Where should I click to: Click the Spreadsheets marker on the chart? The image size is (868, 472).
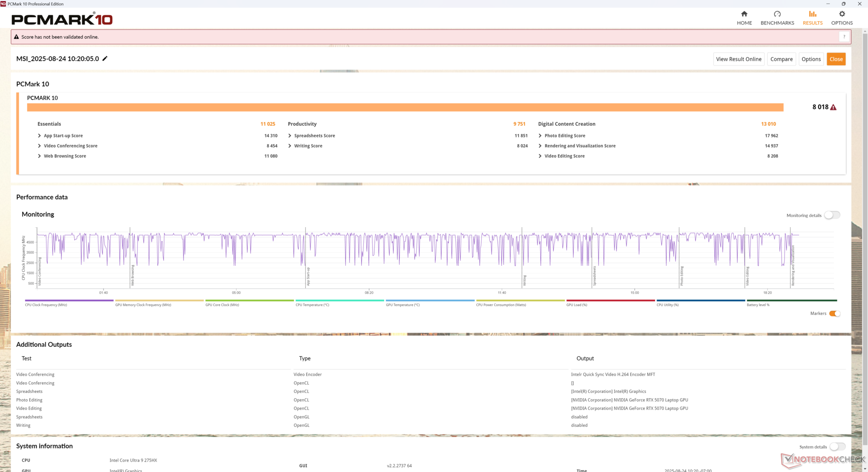[594, 276]
